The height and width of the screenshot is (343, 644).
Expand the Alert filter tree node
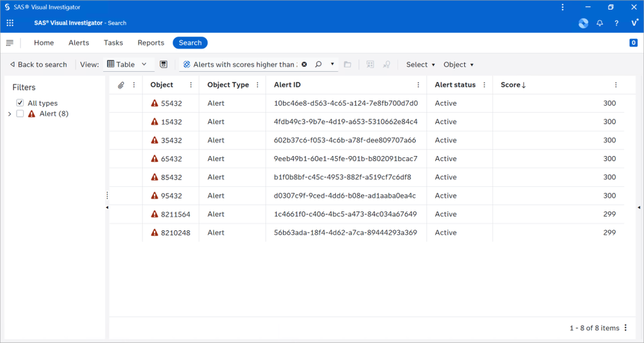10,113
